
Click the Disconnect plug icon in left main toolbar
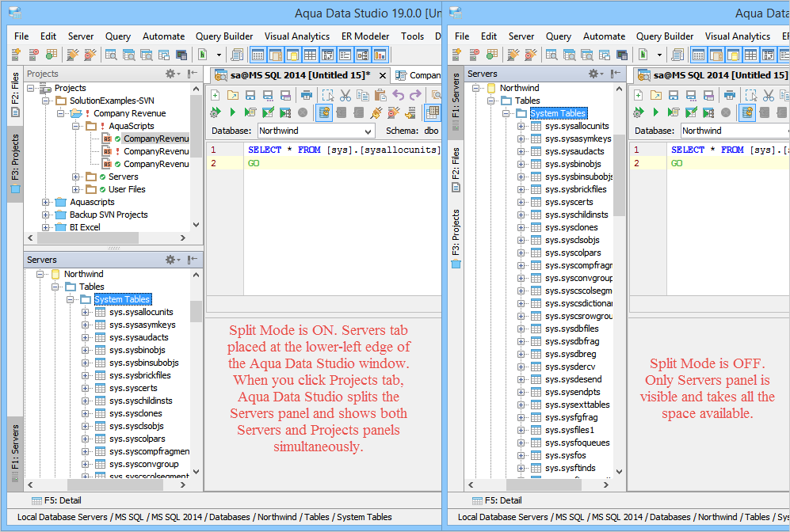pos(90,55)
